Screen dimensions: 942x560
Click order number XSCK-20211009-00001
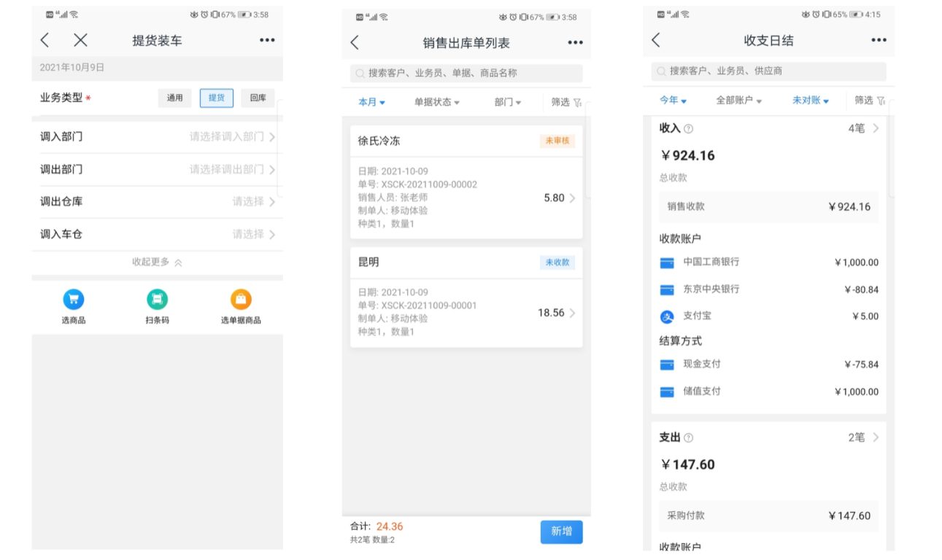(430, 306)
